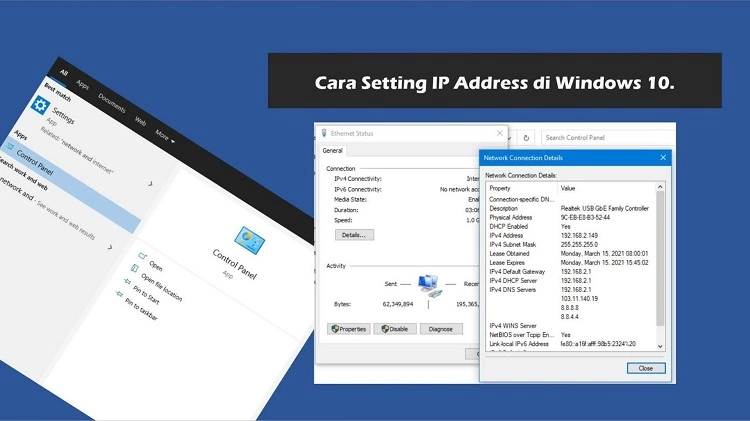The image size is (750, 421).
Task: Open the General tab in Ethernet Status
Action: tap(332, 151)
